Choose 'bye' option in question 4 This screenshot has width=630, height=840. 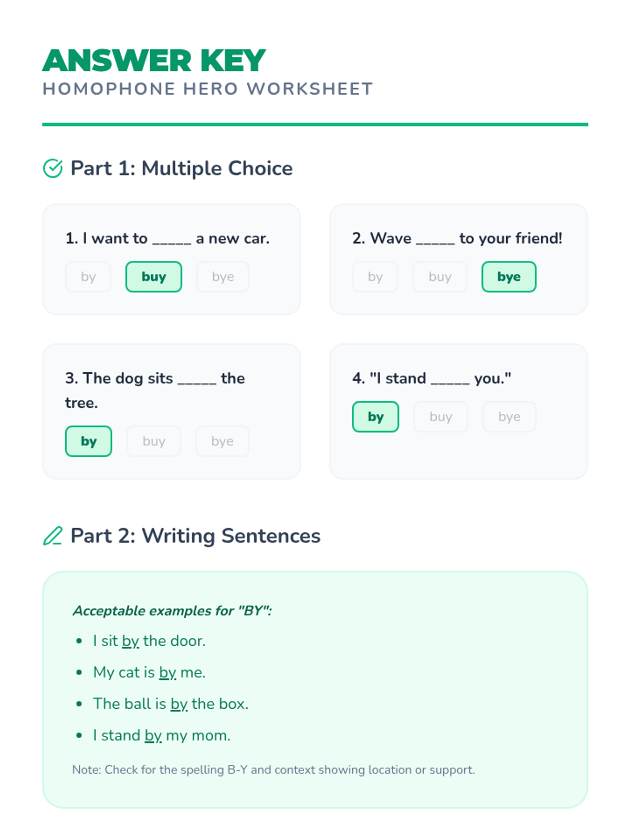[x=509, y=417]
